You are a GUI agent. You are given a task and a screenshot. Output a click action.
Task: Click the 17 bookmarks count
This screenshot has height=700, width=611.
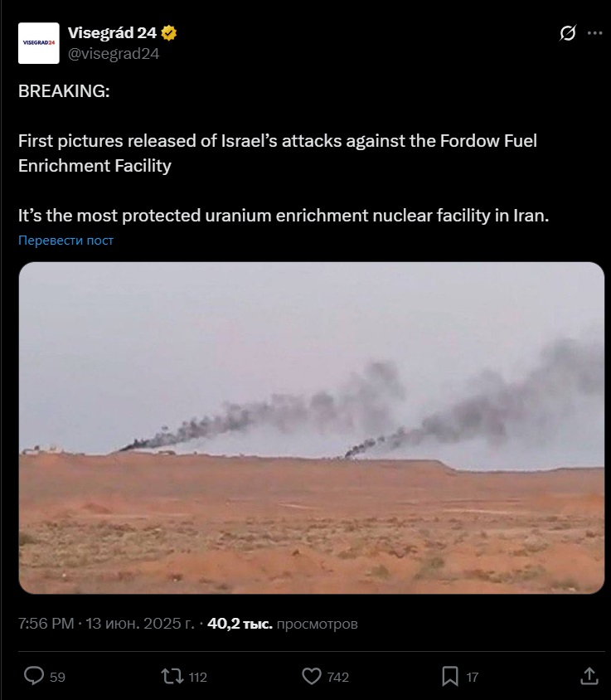(473, 678)
